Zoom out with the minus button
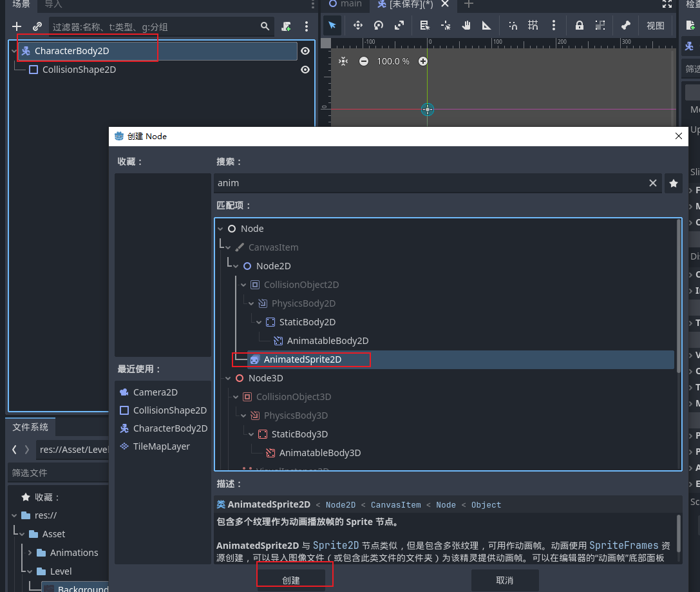This screenshot has width=700, height=592. (x=364, y=61)
